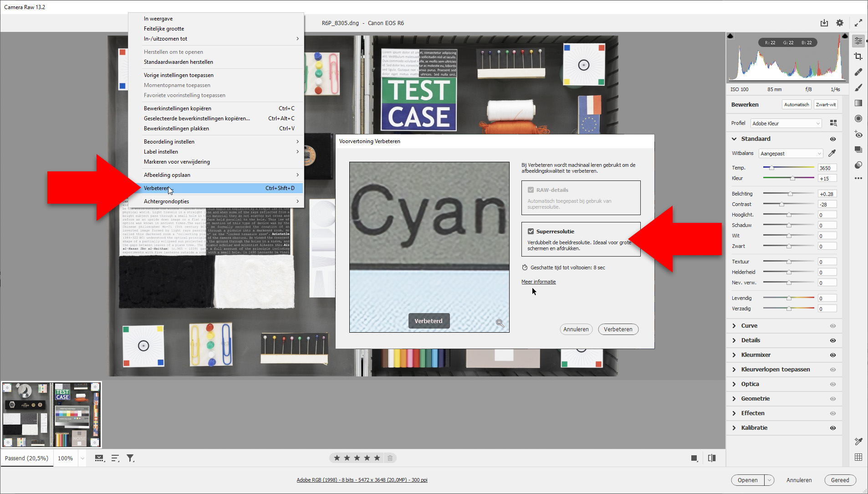Choose Verbeteren in the context menu
The width and height of the screenshot is (868, 494).
point(156,188)
